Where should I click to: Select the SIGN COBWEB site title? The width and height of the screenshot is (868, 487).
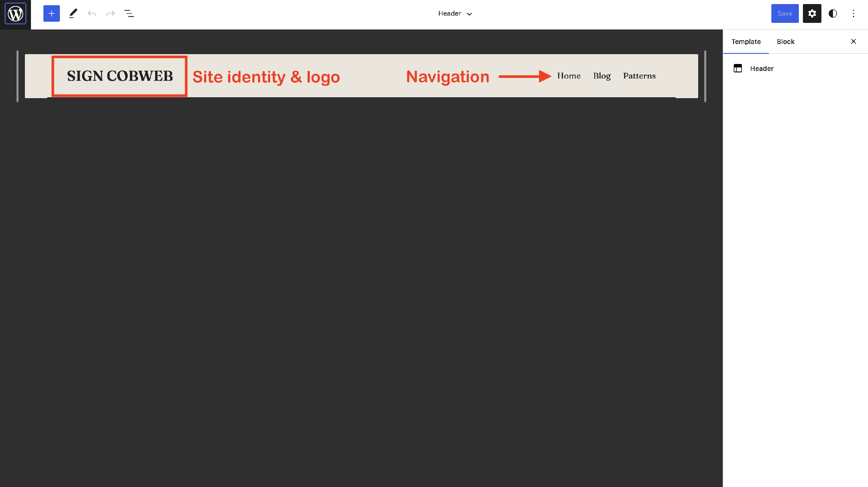(119, 76)
